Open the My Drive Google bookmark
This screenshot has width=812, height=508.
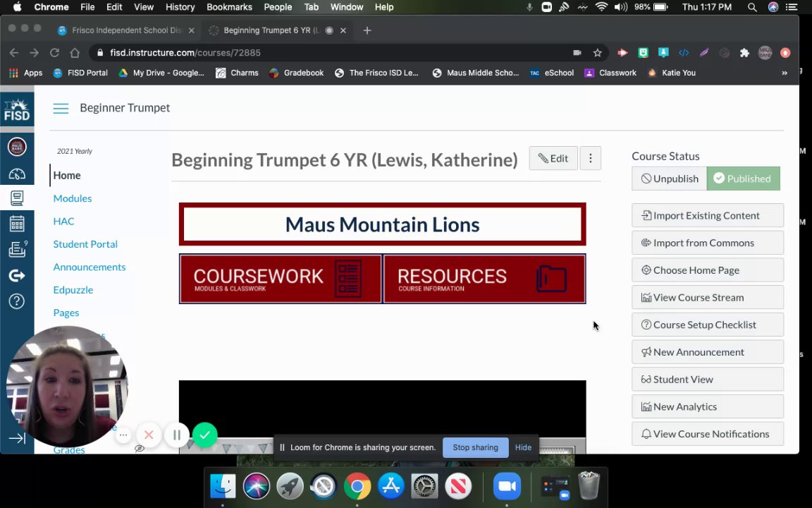161,73
